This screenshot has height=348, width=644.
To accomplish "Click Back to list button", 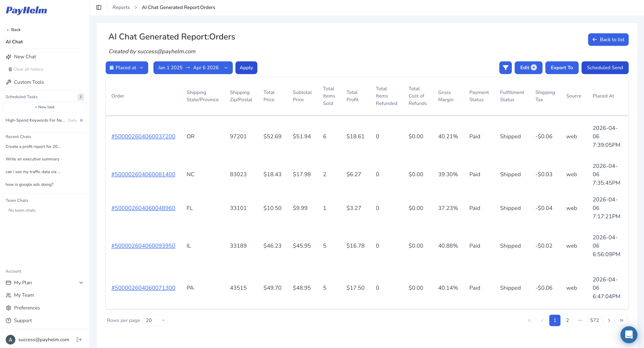I will point(608,39).
